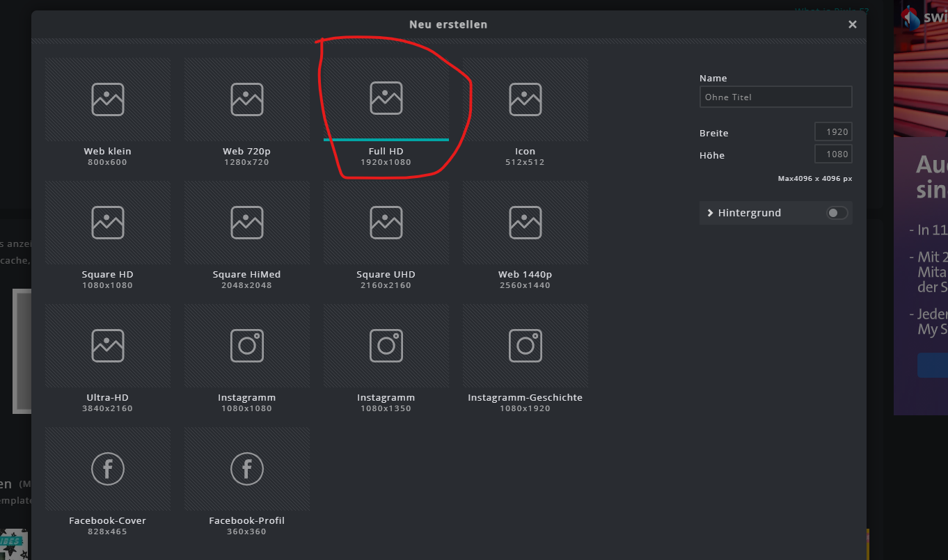This screenshot has height=560, width=948.
Task: Click the Breite width input field
Action: point(833,132)
